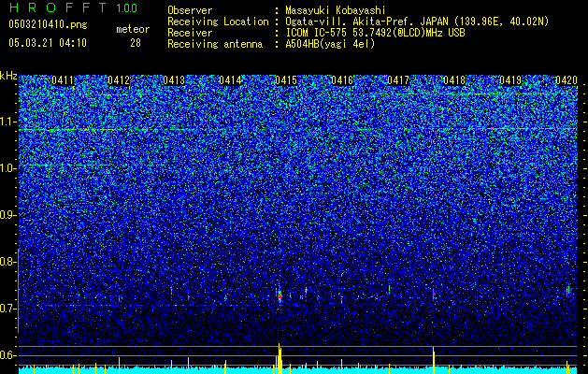Click the 0412 time marker
588x374 pixels.
pos(119,80)
